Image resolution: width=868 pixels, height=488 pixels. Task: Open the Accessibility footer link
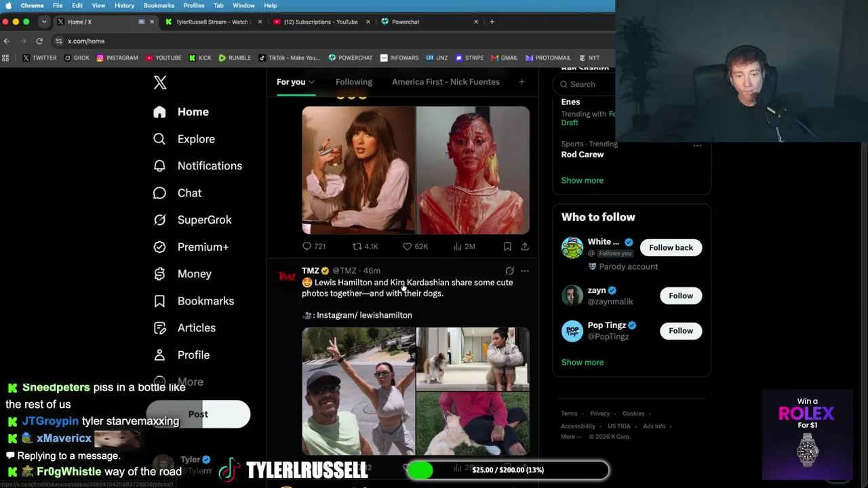(x=578, y=426)
